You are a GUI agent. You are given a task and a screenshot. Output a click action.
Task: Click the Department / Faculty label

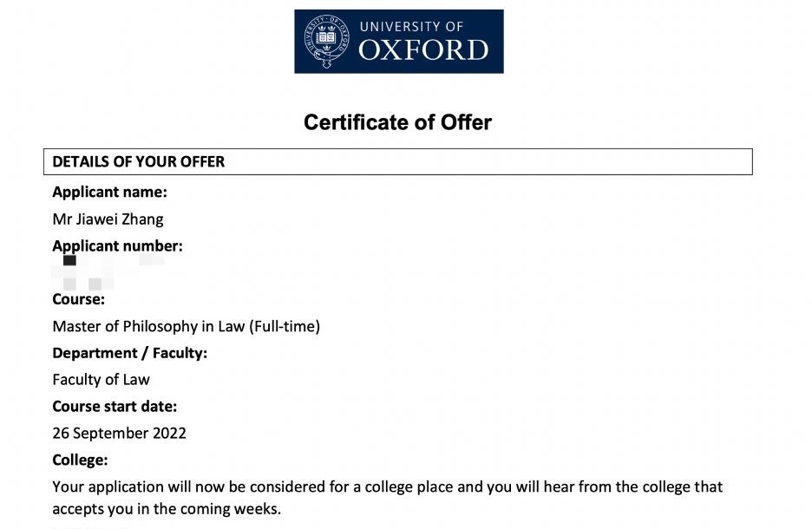(x=130, y=353)
